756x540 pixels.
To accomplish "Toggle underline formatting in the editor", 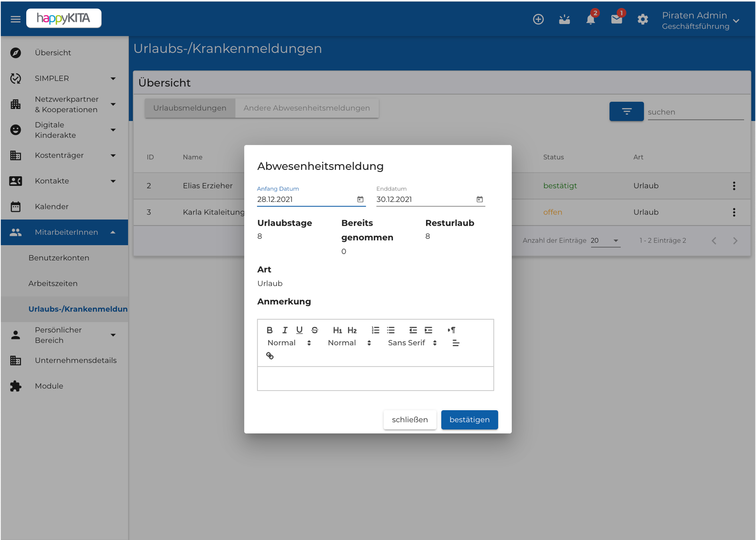I will (299, 330).
